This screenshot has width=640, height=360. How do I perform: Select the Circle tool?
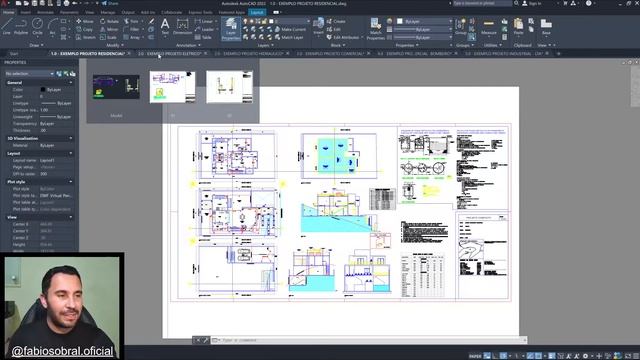click(x=37, y=27)
